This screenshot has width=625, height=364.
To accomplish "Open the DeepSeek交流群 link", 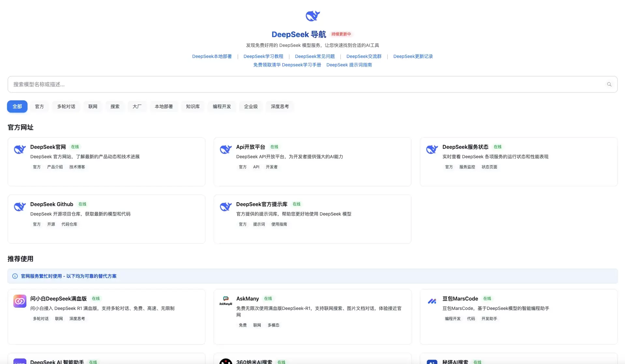I will point(364,56).
